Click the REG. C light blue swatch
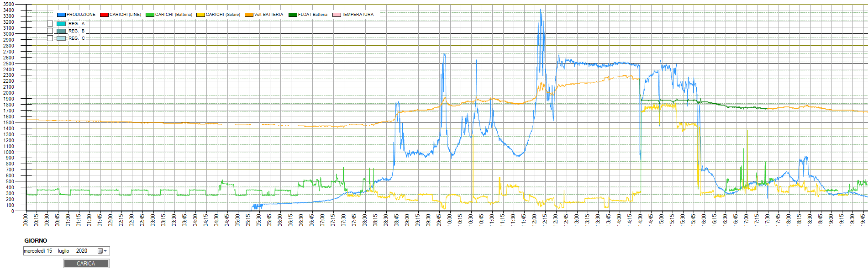This screenshot has width=868, height=276. 61,38
